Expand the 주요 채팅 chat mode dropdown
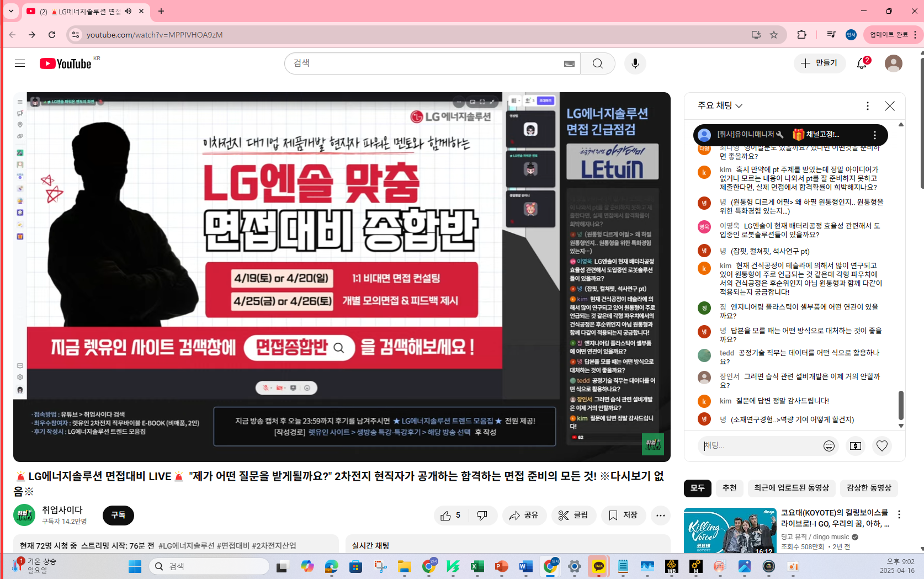Viewport: 924px width, 579px height. pyautogui.click(x=720, y=105)
